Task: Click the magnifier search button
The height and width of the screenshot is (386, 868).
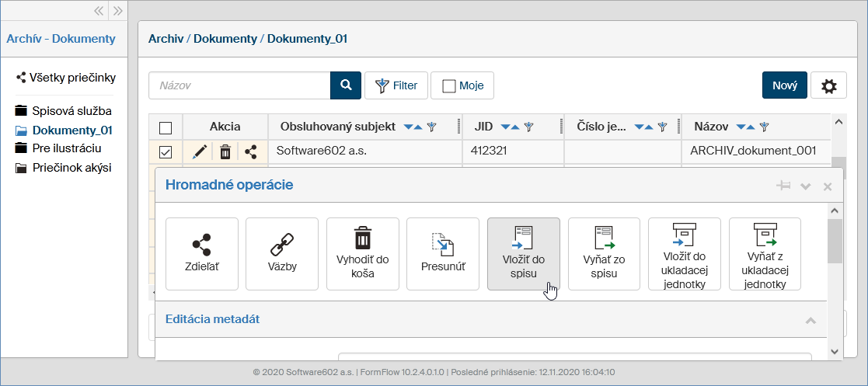Action: tap(346, 85)
